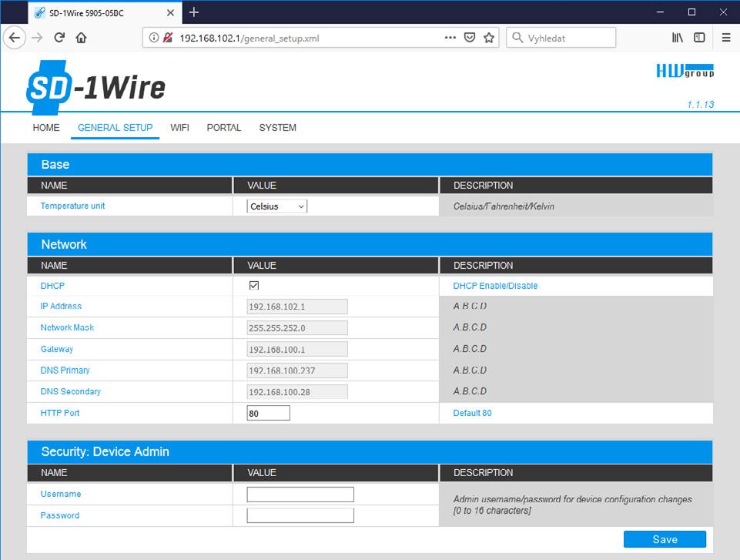Open the Library bookshelf icon

pyautogui.click(x=677, y=38)
